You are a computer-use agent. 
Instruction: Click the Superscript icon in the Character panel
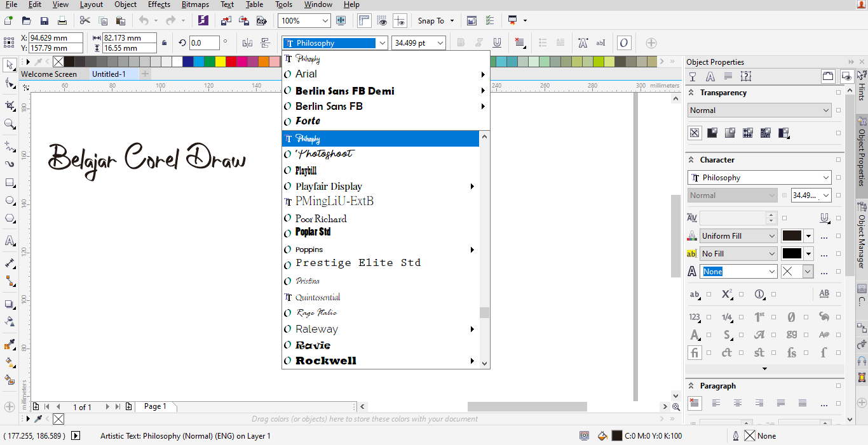click(x=727, y=294)
